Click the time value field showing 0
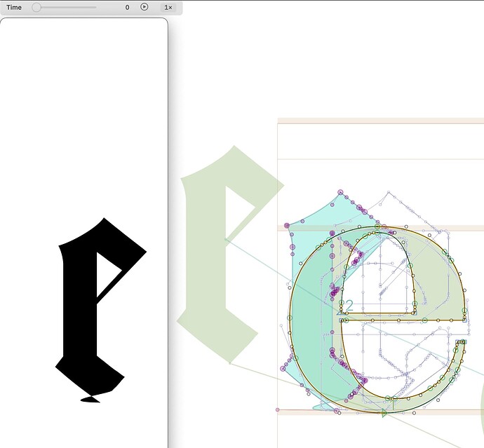Screen dimensions: 484x448 coord(127,7)
